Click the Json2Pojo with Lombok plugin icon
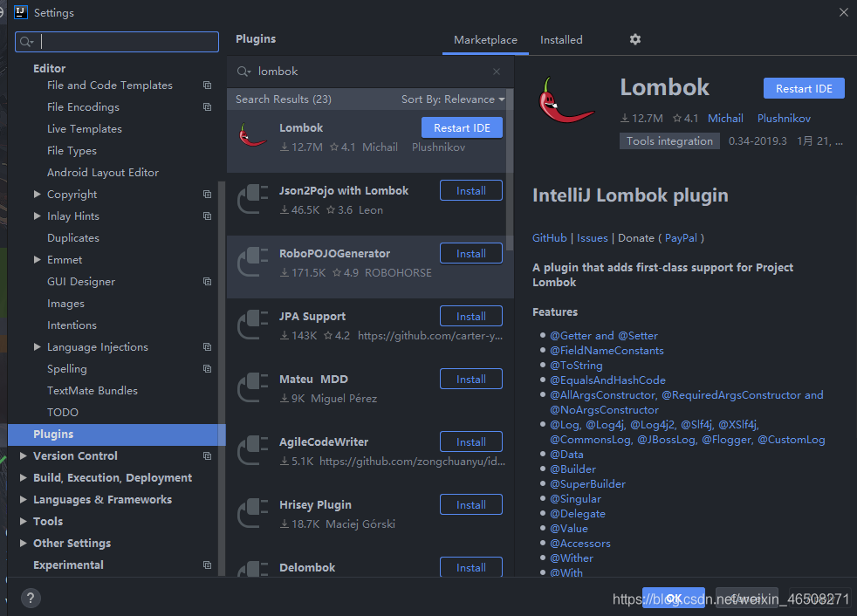The height and width of the screenshot is (616, 857). 253,198
